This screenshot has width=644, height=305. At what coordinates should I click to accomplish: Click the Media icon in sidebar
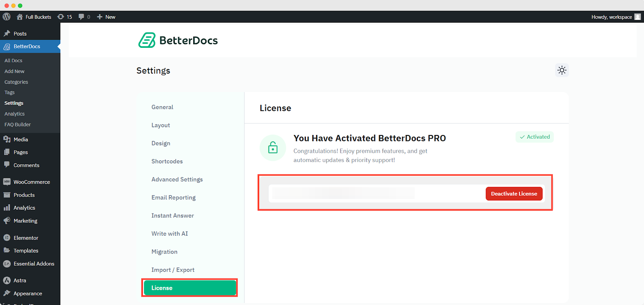pos(7,139)
